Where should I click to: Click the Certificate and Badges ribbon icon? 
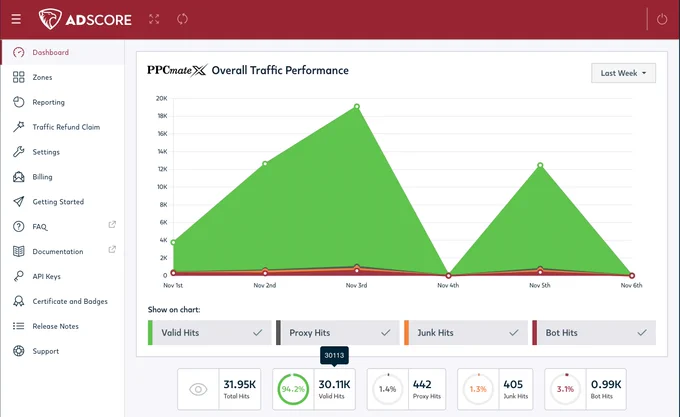19,301
